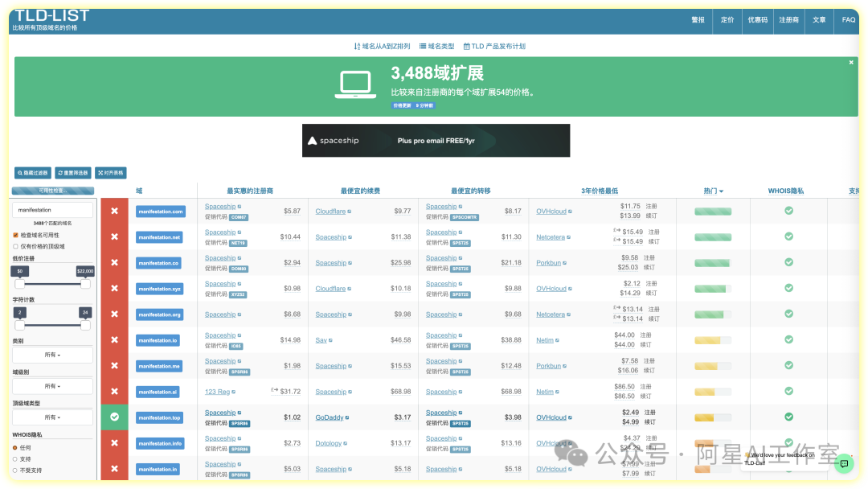Image resolution: width=868 pixels, height=489 pixels.
Task: Click the popularity bar in manifestation.com row
Action: 713,212
